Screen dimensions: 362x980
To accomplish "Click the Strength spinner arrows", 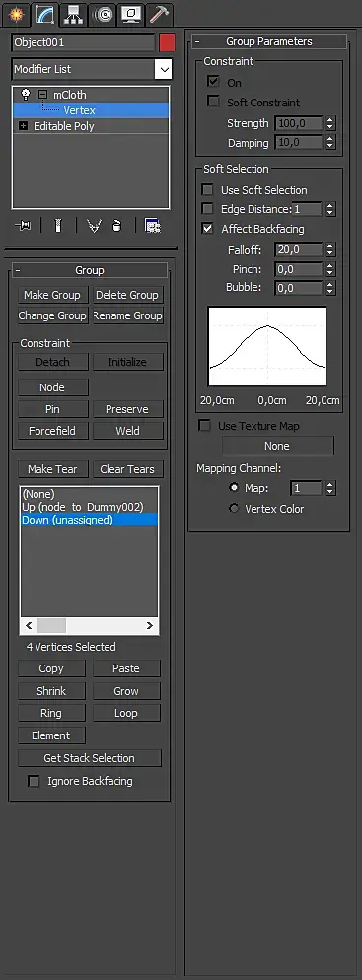I will click(x=330, y=123).
